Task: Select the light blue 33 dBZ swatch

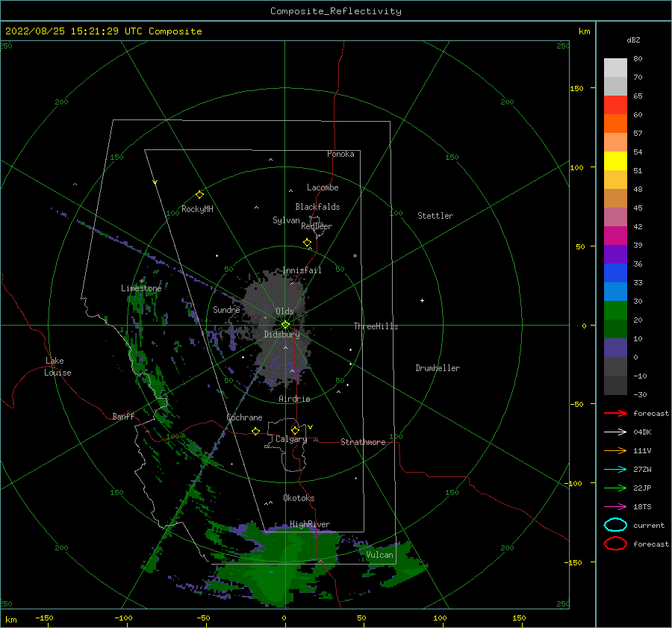Action: coord(615,291)
